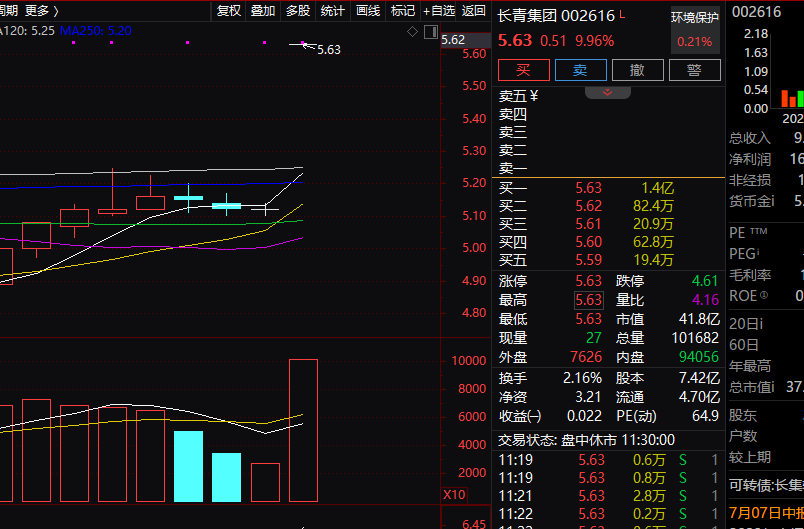Screen dimensions: 804x529
Task: Open the 可转债 convertible bond link
Action: tap(767, 485)
